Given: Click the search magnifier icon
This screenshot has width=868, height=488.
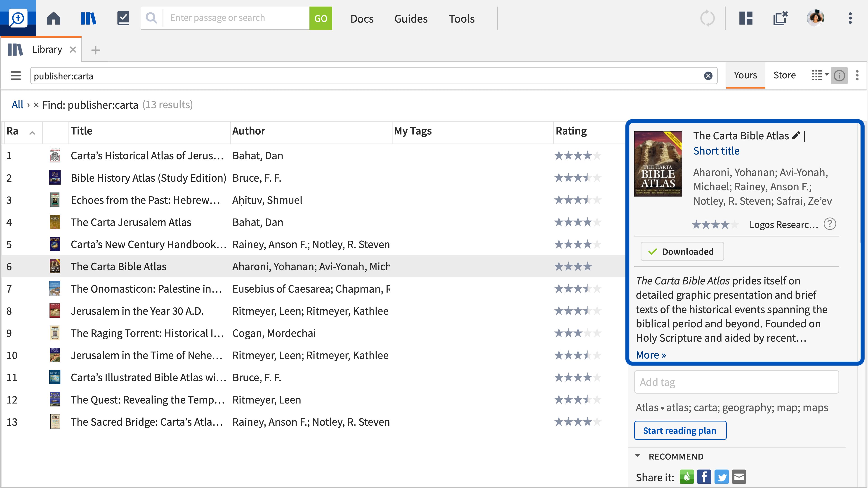Looking at the screenshot, I should [x=152, y=18].
